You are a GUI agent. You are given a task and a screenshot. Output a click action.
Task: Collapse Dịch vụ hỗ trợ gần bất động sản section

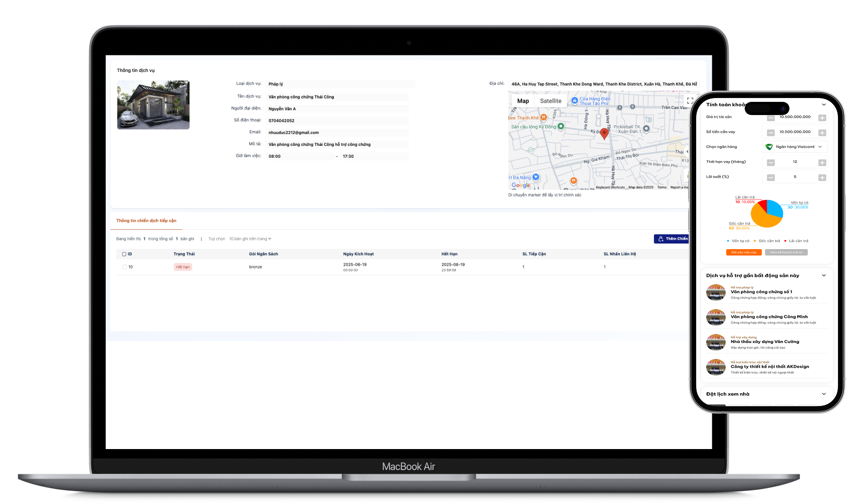823,275
